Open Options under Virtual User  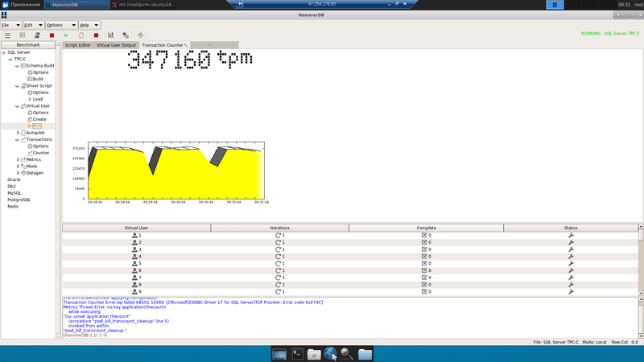coord(38,113)
